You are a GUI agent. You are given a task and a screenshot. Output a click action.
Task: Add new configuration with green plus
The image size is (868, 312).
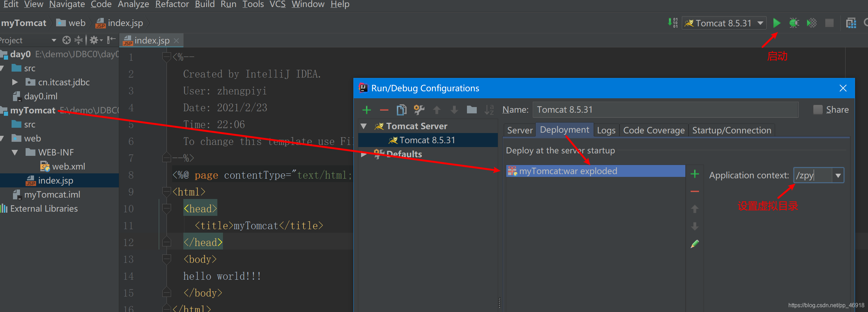(367, 110)
